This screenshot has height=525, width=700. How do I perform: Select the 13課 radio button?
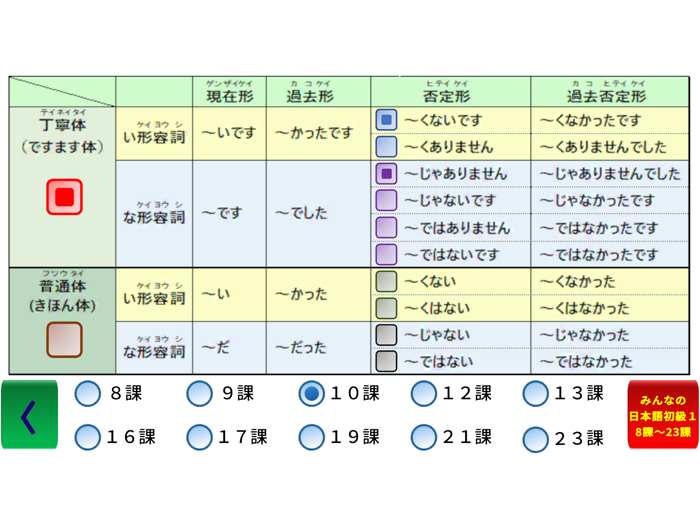535,394
